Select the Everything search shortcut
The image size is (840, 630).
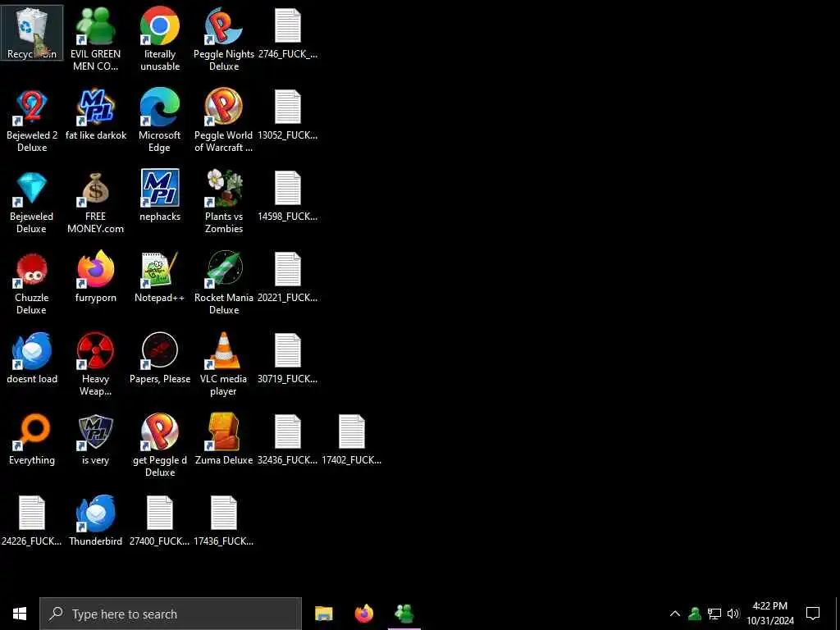tap(32, 440)
